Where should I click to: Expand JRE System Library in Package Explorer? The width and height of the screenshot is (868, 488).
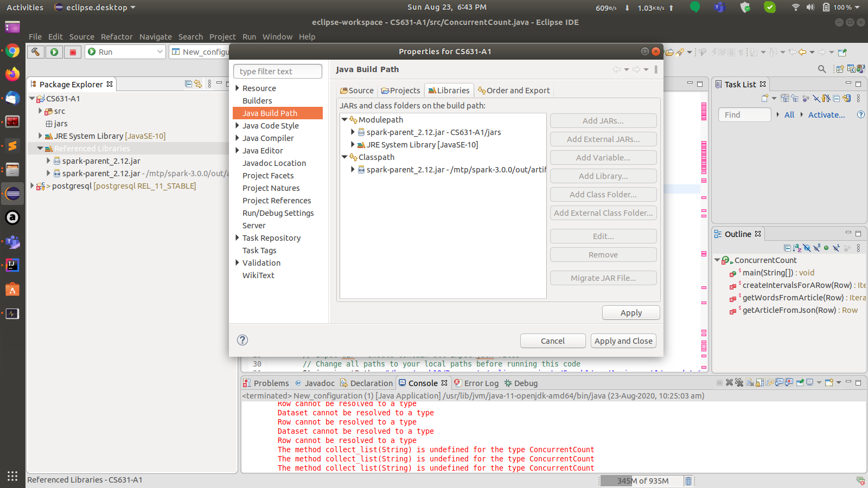(x=40, y=136)
